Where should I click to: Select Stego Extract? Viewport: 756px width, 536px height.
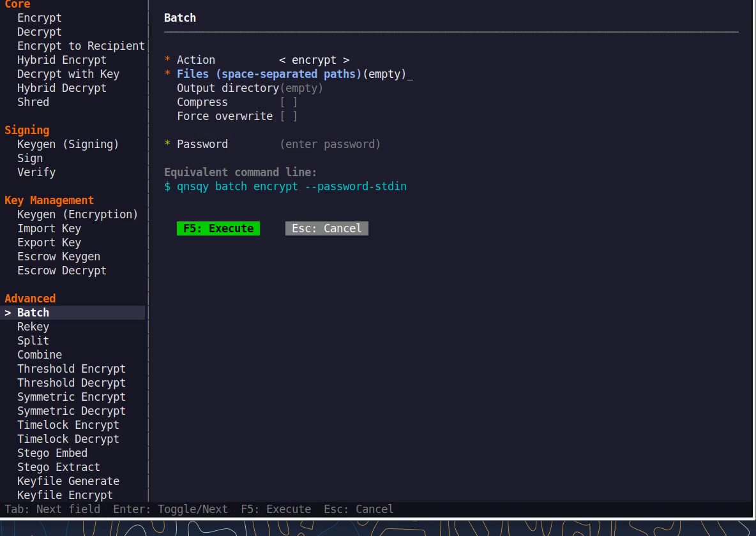(59, 466)
